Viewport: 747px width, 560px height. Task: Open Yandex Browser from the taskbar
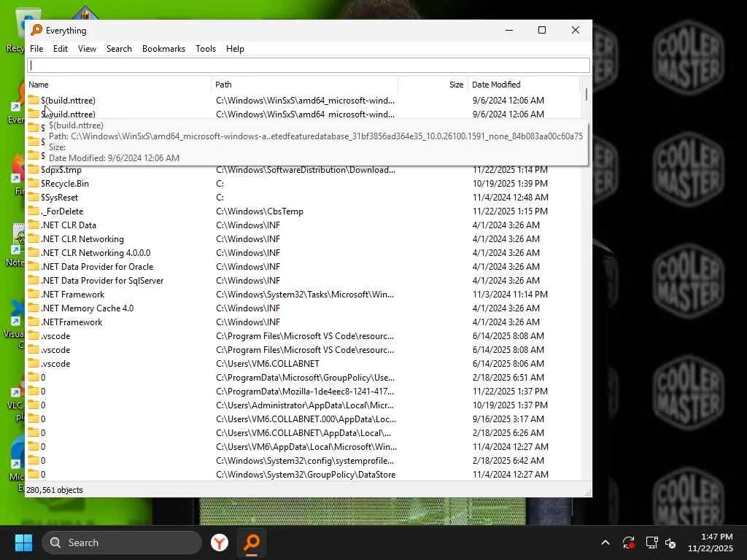click(x=219, y=542)
